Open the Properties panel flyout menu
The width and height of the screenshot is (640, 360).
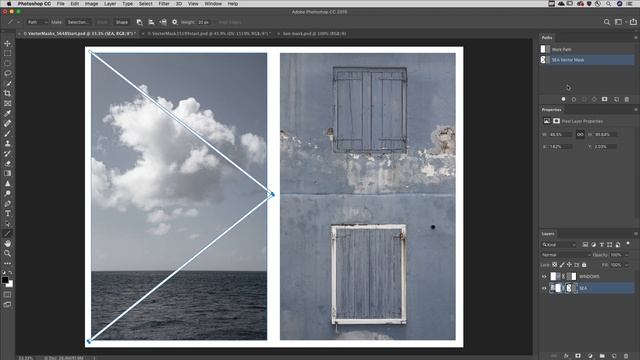pyautogui.click(x=636, y=109)
